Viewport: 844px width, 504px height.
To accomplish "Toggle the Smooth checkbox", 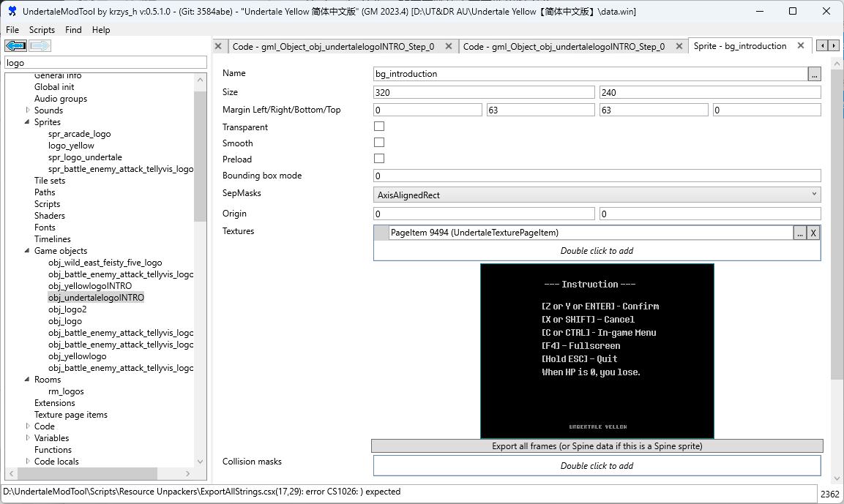I will click(x=379, y=143).
